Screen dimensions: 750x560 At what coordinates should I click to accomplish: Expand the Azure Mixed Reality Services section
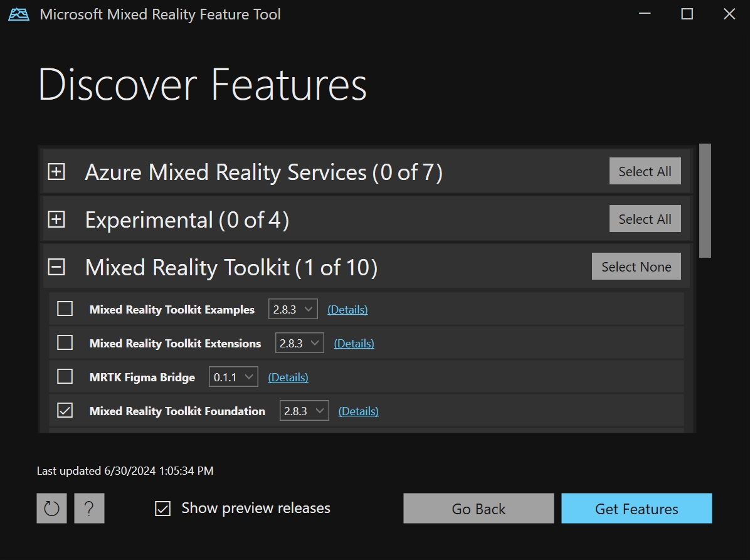(56, 171)
